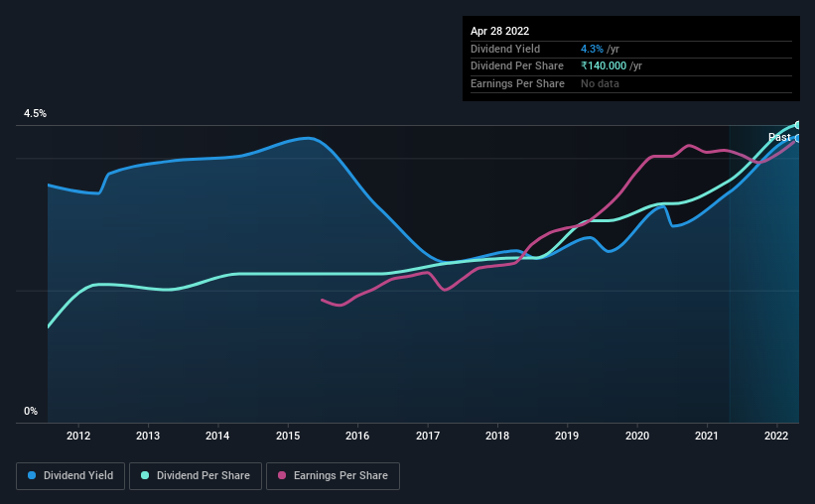
Task: Toggle the Dividend Per Share legend button
Action: tap(196, 476)
